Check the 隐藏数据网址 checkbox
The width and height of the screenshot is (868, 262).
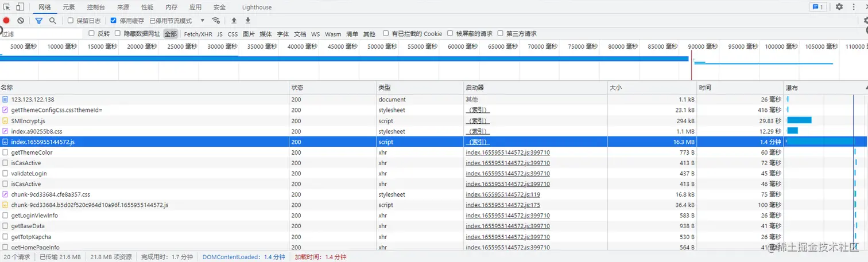click(x=118, y=34)
